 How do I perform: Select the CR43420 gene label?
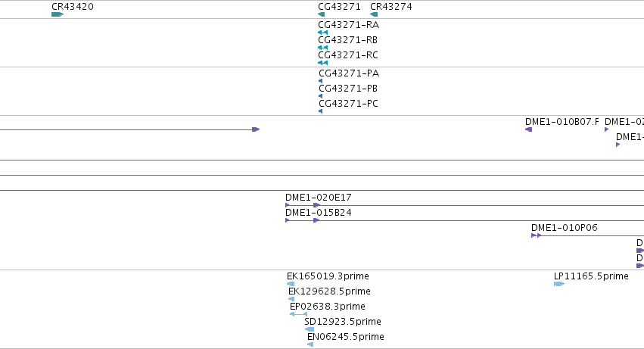click(73, 7)
